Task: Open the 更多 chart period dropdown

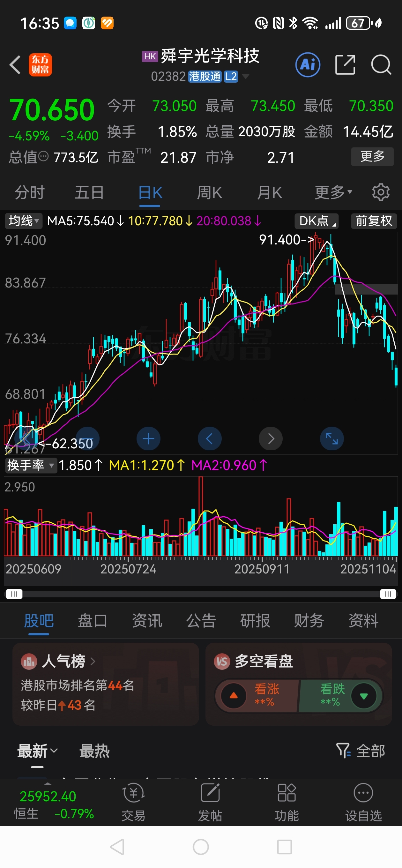Action: coord(334,192)
